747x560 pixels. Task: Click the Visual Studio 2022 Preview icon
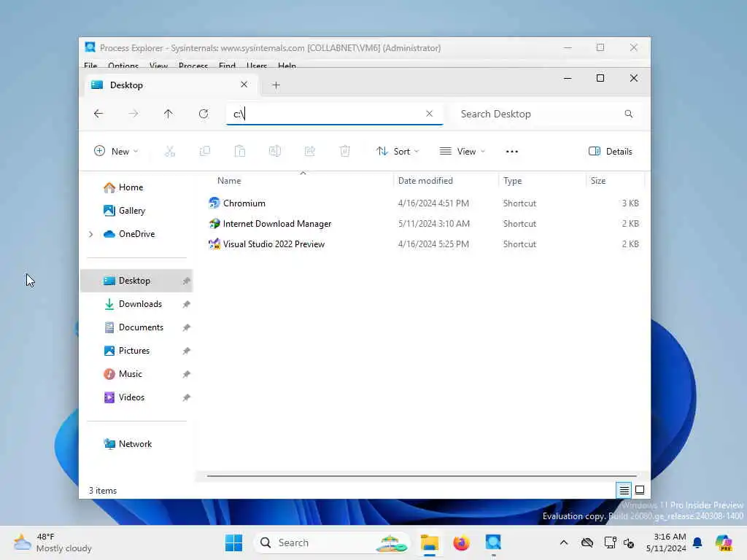coord(214,244)
